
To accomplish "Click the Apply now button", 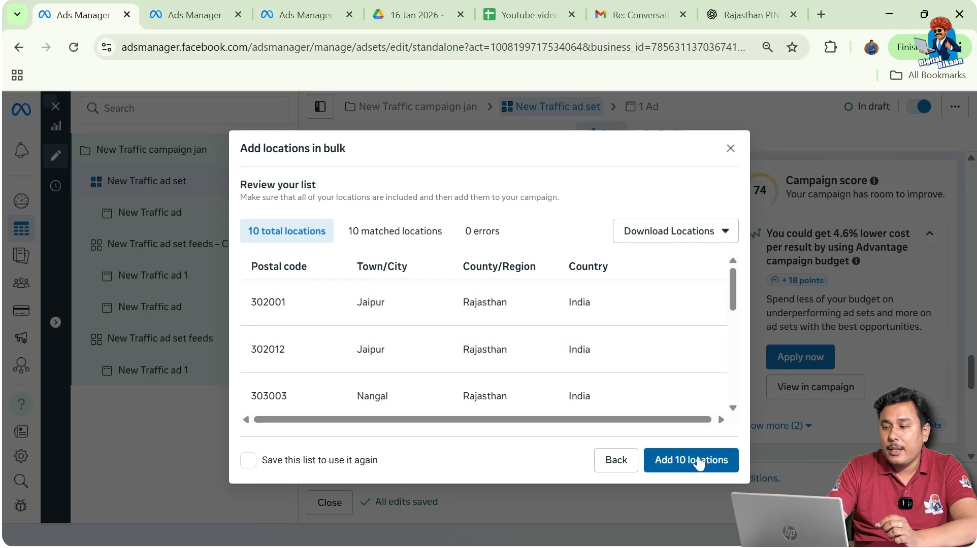I will [800, 357].
